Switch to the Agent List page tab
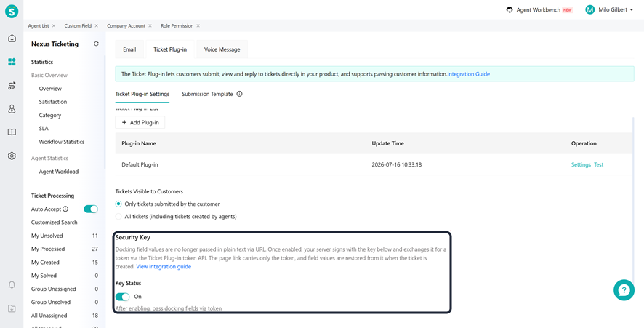This screenshot has width=644, height=328. coord(39,25)
